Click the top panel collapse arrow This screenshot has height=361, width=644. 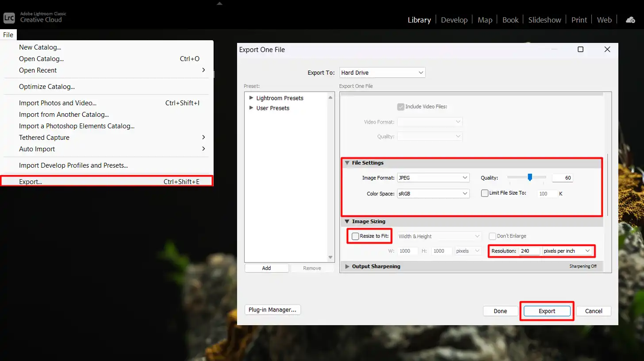coord(219,4)
